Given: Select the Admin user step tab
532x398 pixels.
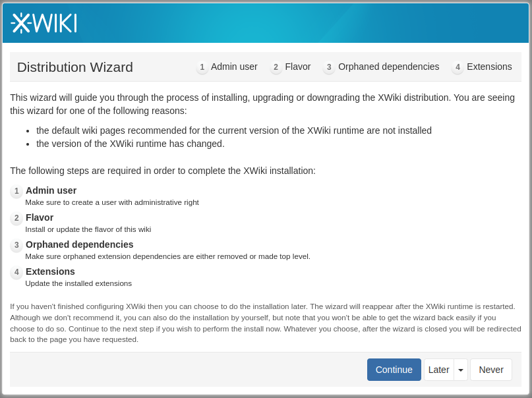Looking at the screenshot, I should [234, 67].
